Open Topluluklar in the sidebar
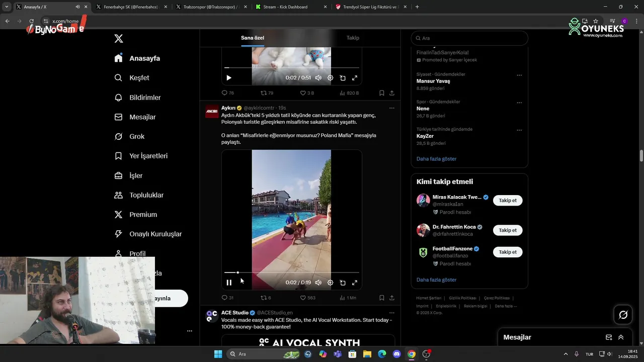The height and width of the screenshot is (362, 644). point(139,195)
